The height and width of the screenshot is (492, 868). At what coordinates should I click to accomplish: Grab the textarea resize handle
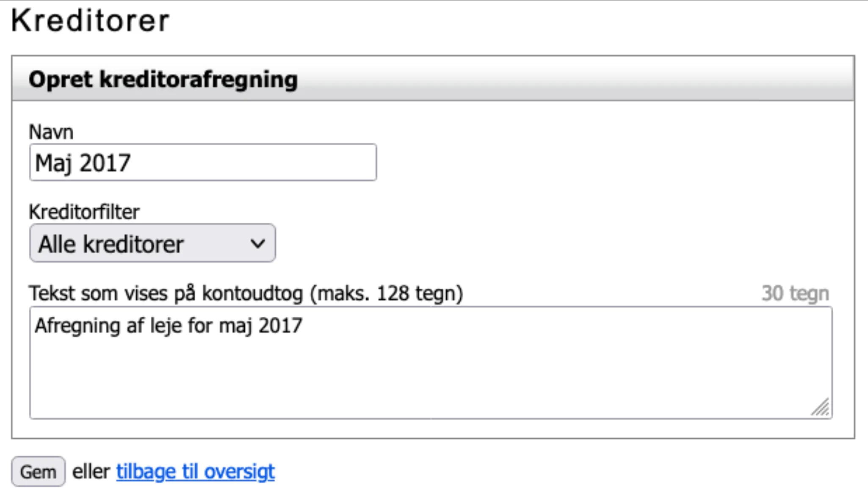pyautogui.click(x=821, y=407)
